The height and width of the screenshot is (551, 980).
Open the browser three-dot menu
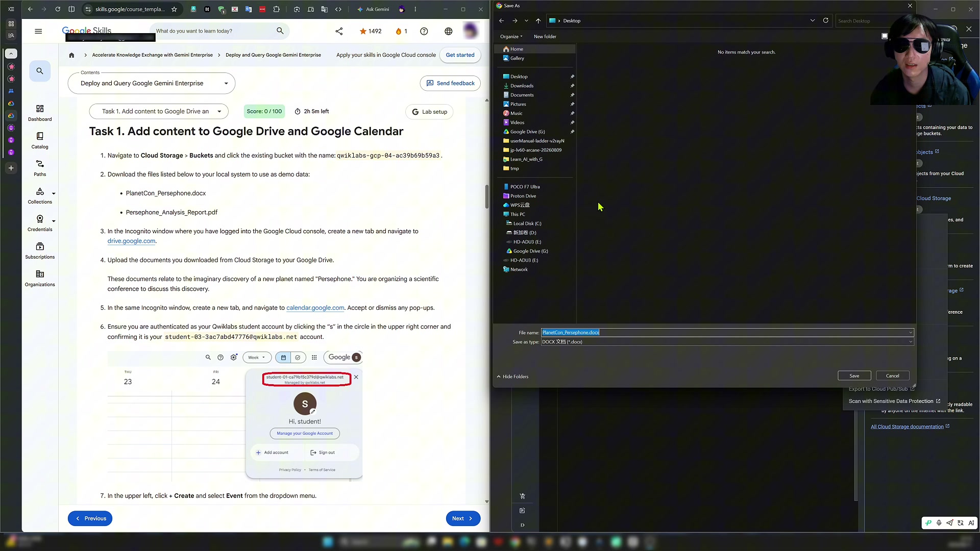point(415,9)
